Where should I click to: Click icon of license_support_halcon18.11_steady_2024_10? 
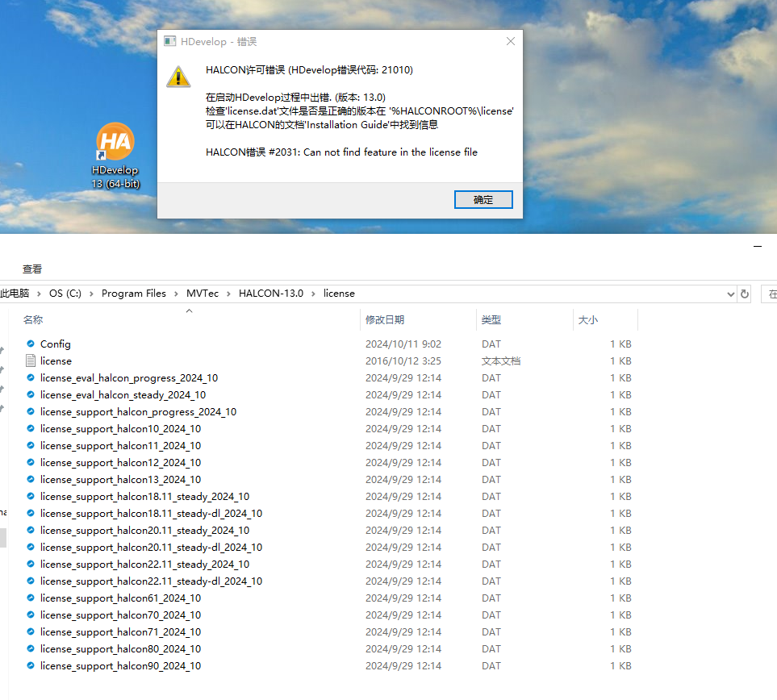31,496
